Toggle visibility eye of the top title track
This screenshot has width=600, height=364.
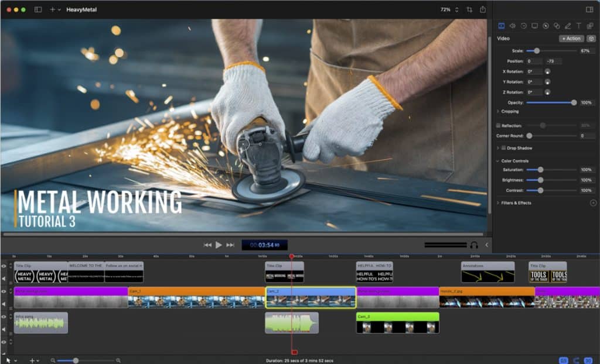click(x=4, y=266)
